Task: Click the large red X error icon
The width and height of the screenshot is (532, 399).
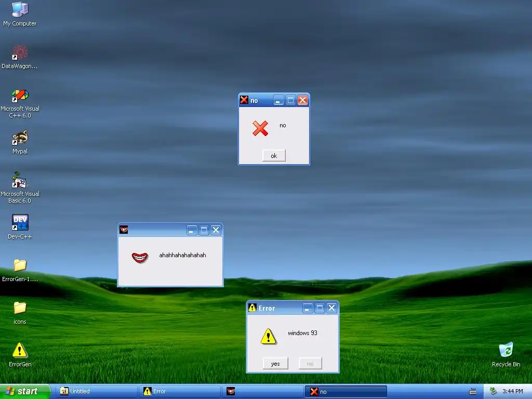Action: coord(260,129)
